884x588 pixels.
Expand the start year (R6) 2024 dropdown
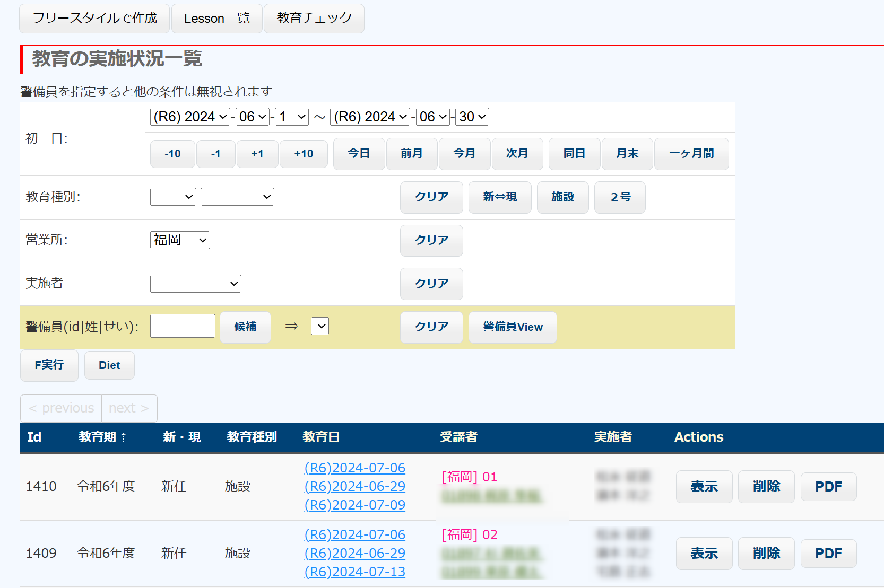coord(190,117)
